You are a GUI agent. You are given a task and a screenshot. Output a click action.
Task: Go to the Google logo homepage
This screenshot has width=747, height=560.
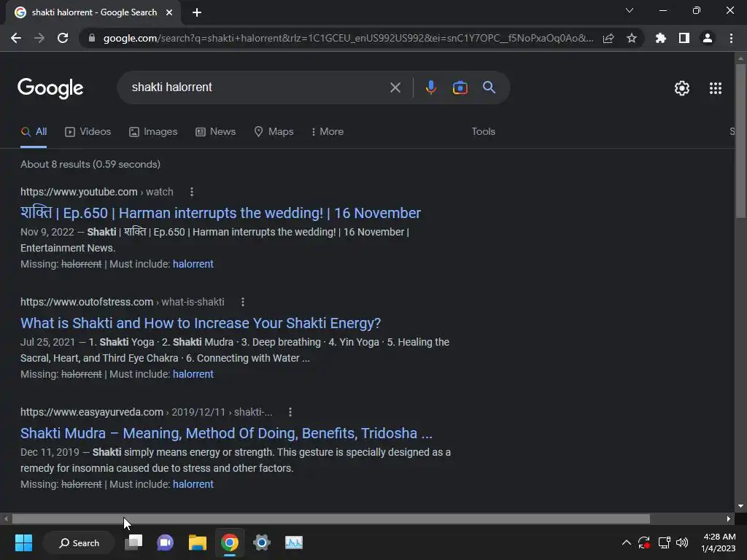(x=50, y=88)
